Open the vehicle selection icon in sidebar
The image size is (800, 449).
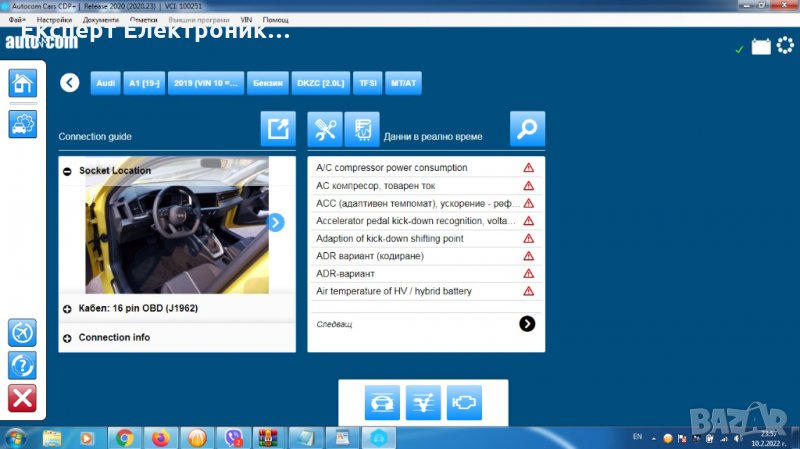22,123
